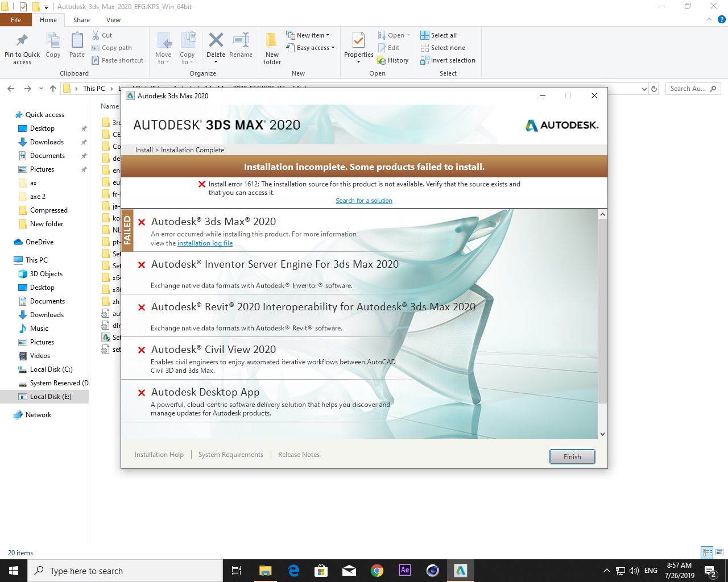This screenshot has width=728, height=582.
Task: Open Google Chrome from taskbar
Action: coord(377,571)
